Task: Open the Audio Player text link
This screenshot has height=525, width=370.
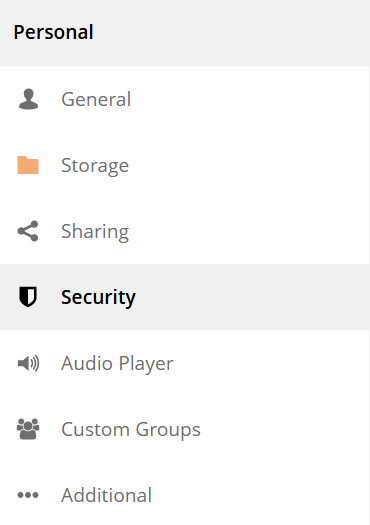Action: pos(117,364)
